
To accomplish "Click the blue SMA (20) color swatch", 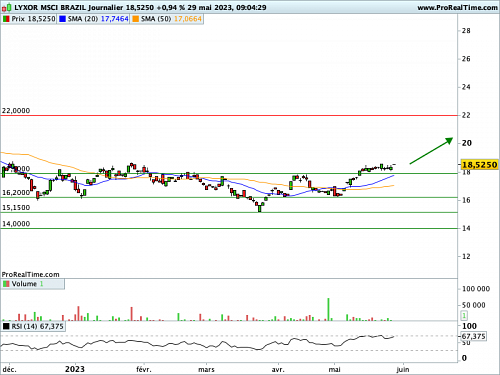I will (x=62, y=19).
